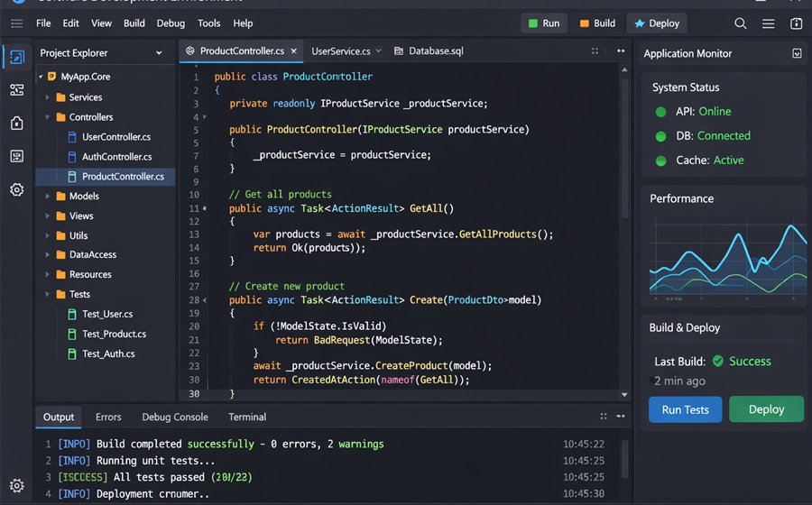Click the output panel grid icon

(604, 416)
